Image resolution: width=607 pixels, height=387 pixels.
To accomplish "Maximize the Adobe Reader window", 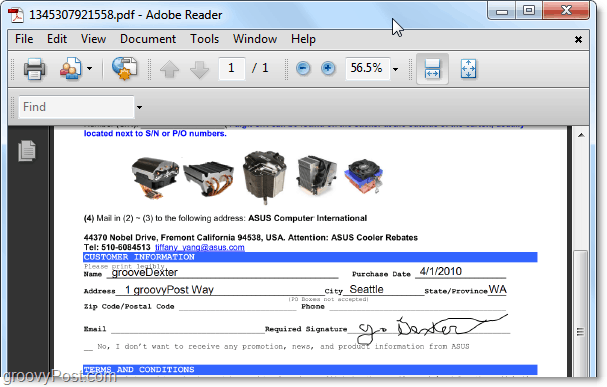I will pos(529,10).
